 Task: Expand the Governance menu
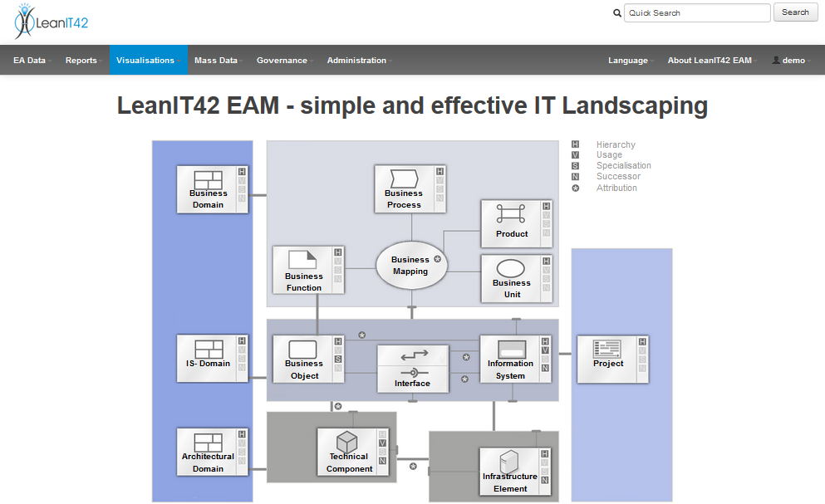tap(282, 60)
